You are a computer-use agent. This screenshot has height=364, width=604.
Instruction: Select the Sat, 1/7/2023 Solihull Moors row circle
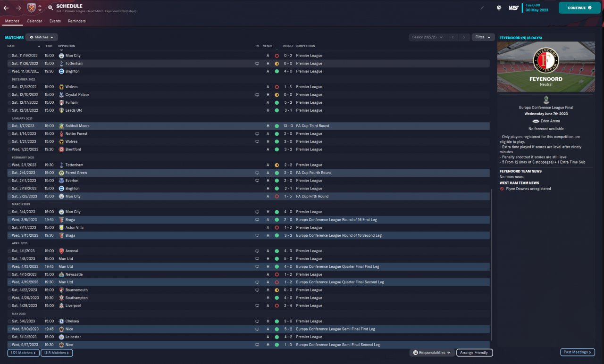pyautogui.click(x=9, y=126)
